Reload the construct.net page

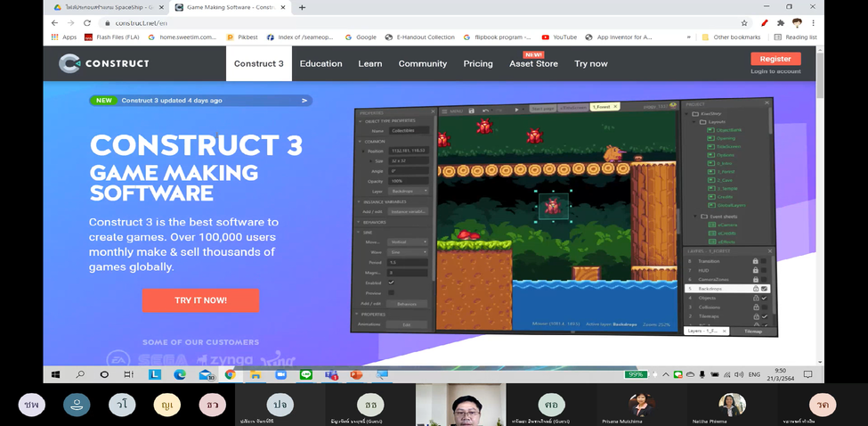point(87,22)
